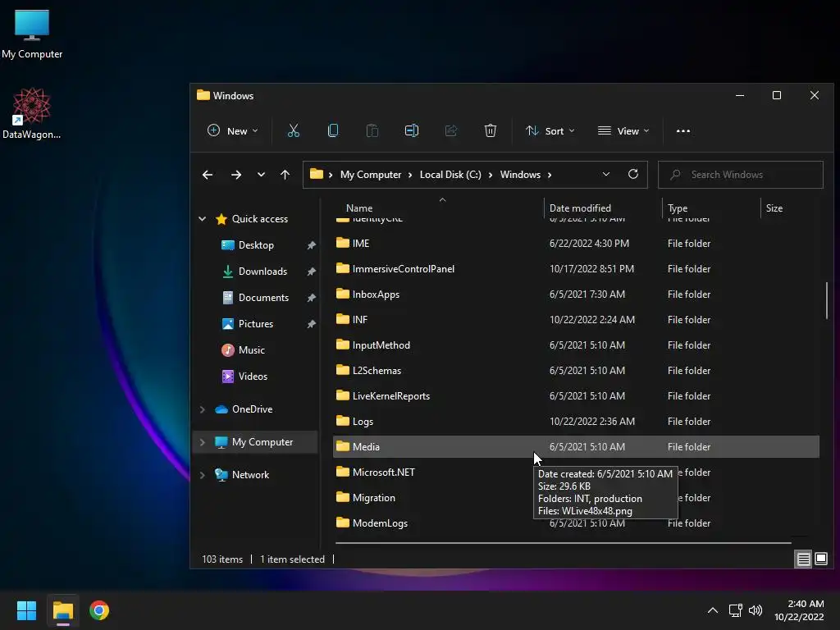
Task: Click the Paste clipboard icon
Action: (372, 130)
